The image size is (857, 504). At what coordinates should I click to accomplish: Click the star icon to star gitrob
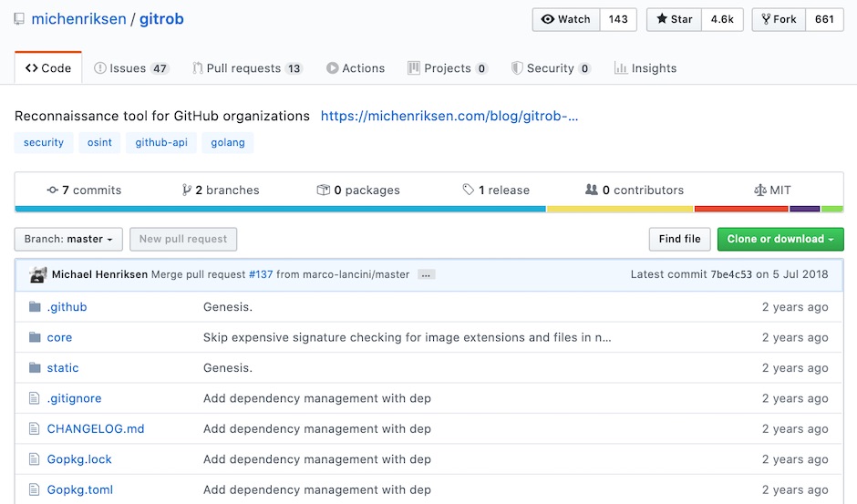[x=662, y=18]
